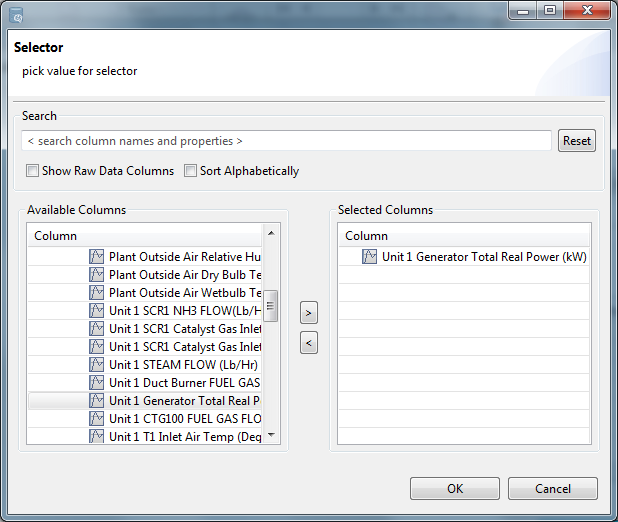The width and height of the screenshot is (618, 522).
Task: Select Plant Outside Air Wetbulb row
Action: coord(185,292)
